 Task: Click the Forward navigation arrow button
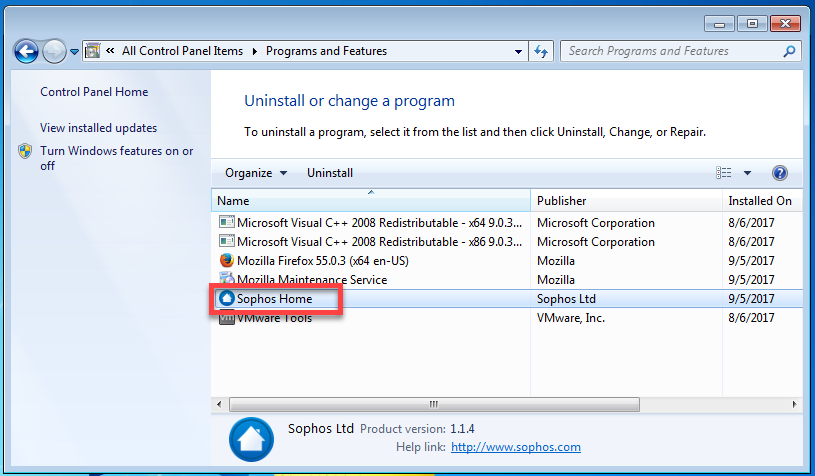(x=55, y=51)
